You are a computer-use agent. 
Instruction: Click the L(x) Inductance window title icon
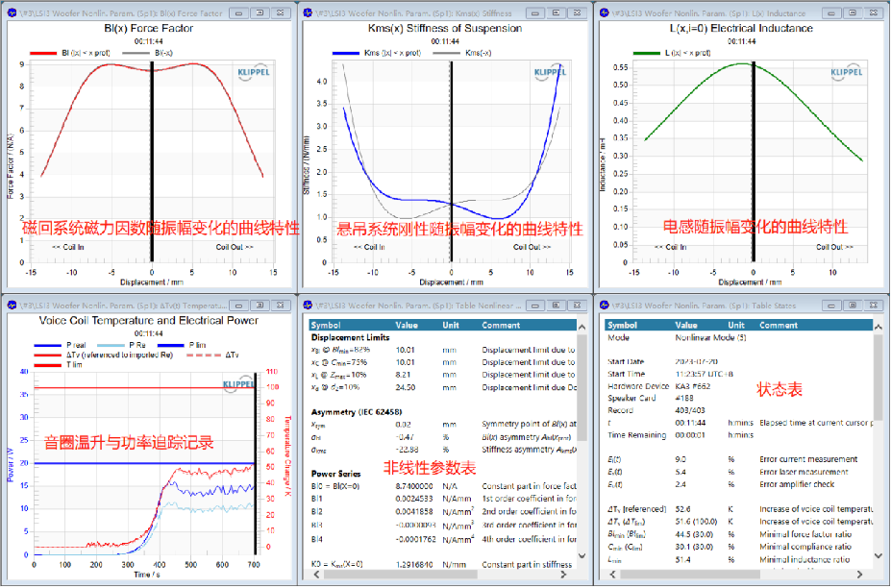tap(605, 13)
